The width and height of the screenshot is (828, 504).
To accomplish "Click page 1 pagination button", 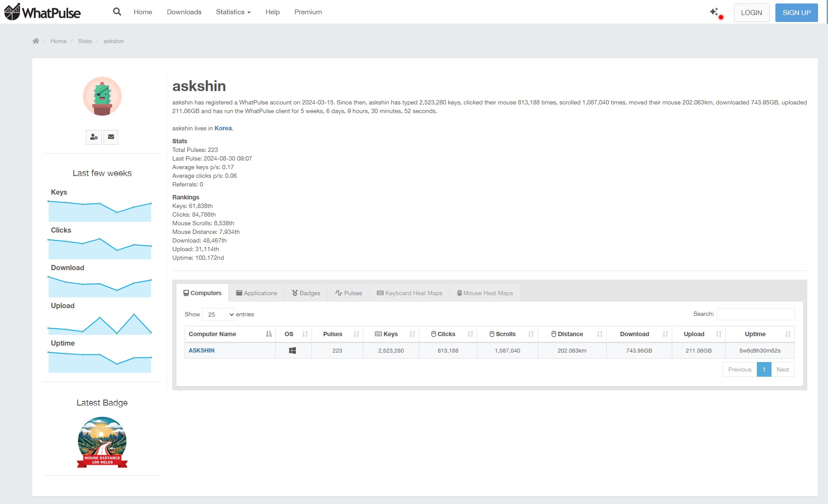I will tap(764, 369).
